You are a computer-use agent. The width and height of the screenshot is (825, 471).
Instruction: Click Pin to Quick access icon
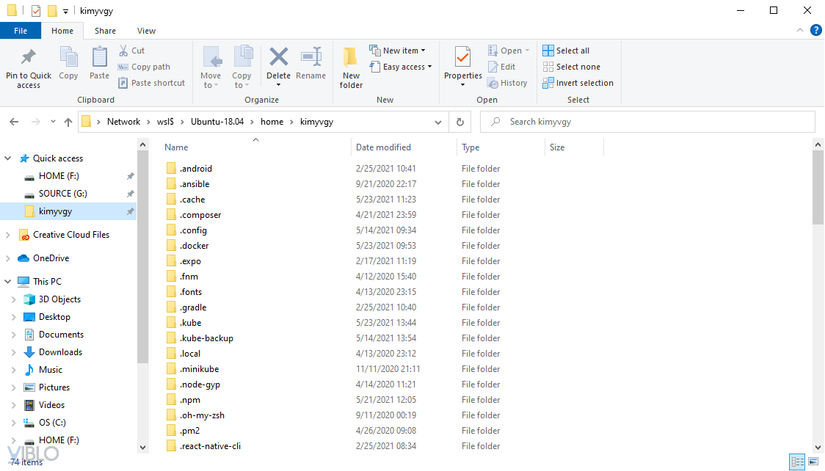[28, 58]
